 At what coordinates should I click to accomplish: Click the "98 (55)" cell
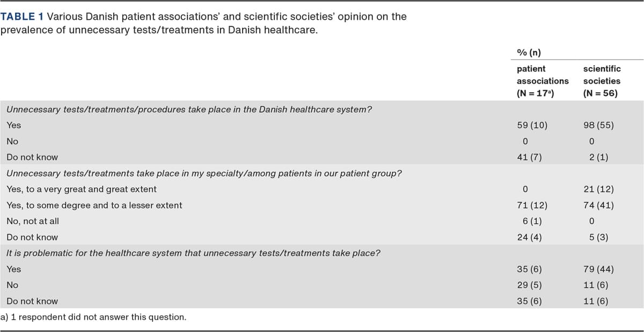pyautogui.click(x=598, y=126)
